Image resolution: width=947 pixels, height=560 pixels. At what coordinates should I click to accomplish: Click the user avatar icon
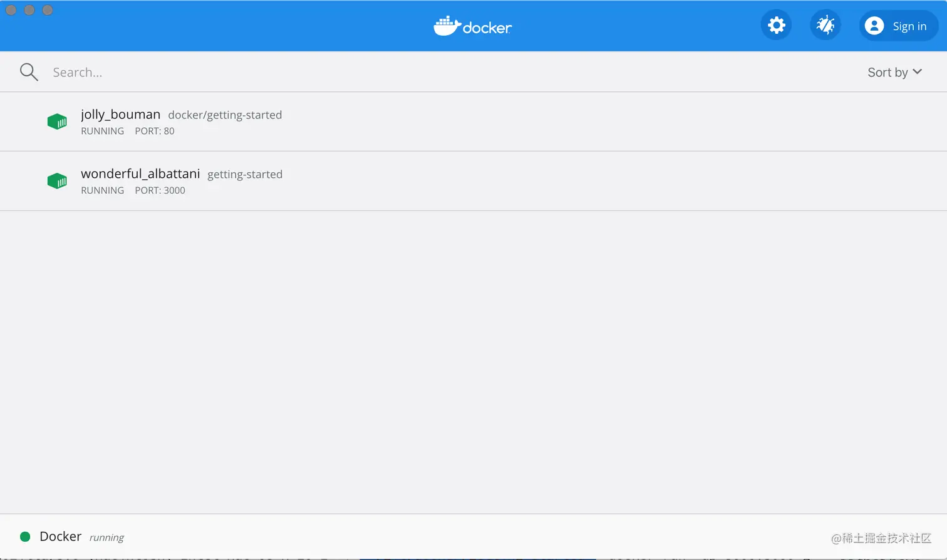874,26
